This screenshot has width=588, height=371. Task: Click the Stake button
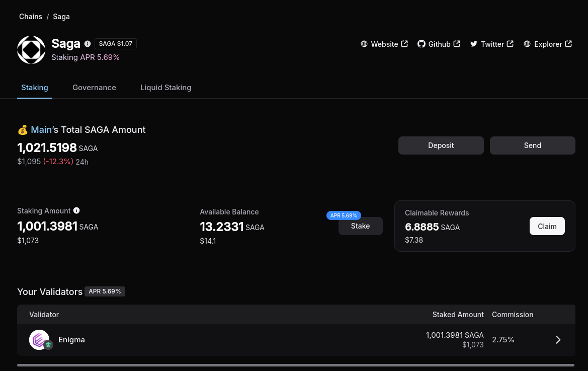click(x=360, y=226)
